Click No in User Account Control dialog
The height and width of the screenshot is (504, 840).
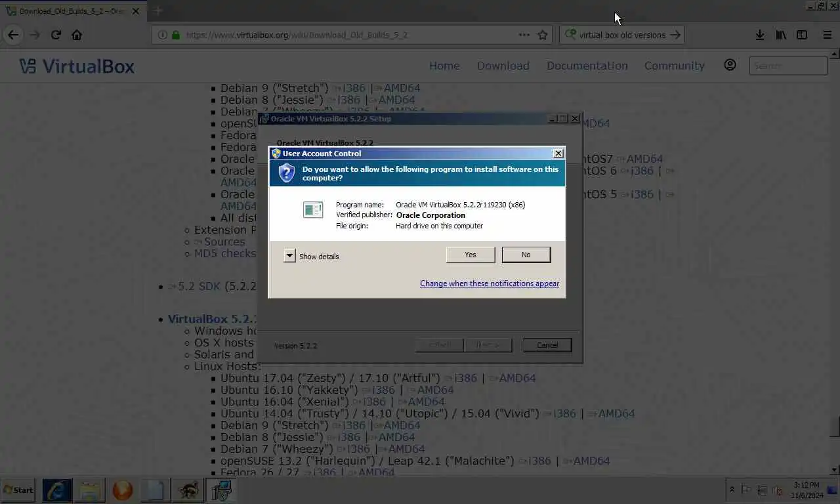[x=526, y=255]
